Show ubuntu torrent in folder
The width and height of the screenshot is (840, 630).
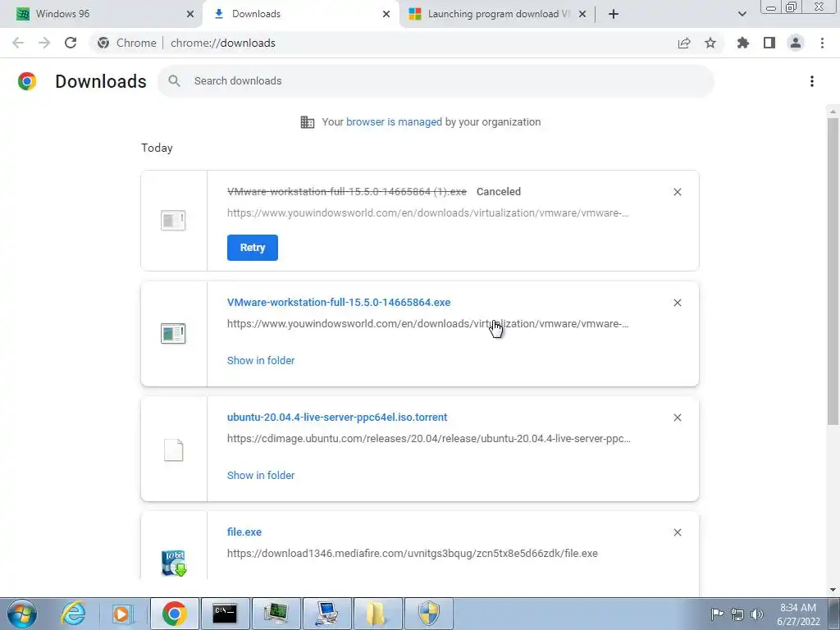pos(261,475)
